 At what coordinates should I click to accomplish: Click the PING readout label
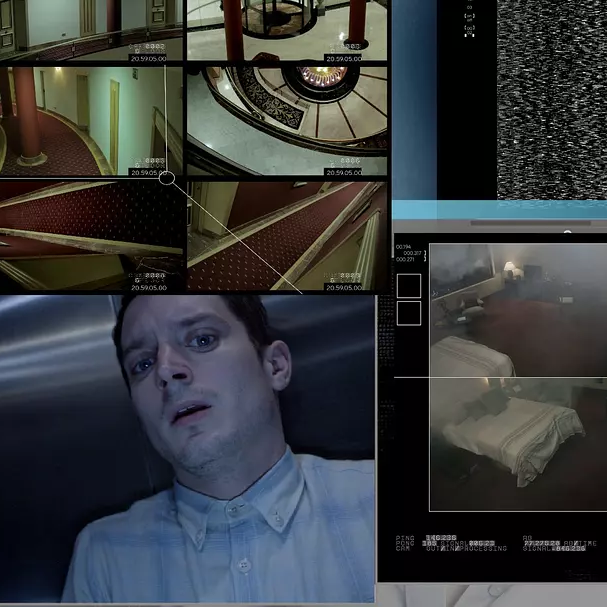point(405,538)
